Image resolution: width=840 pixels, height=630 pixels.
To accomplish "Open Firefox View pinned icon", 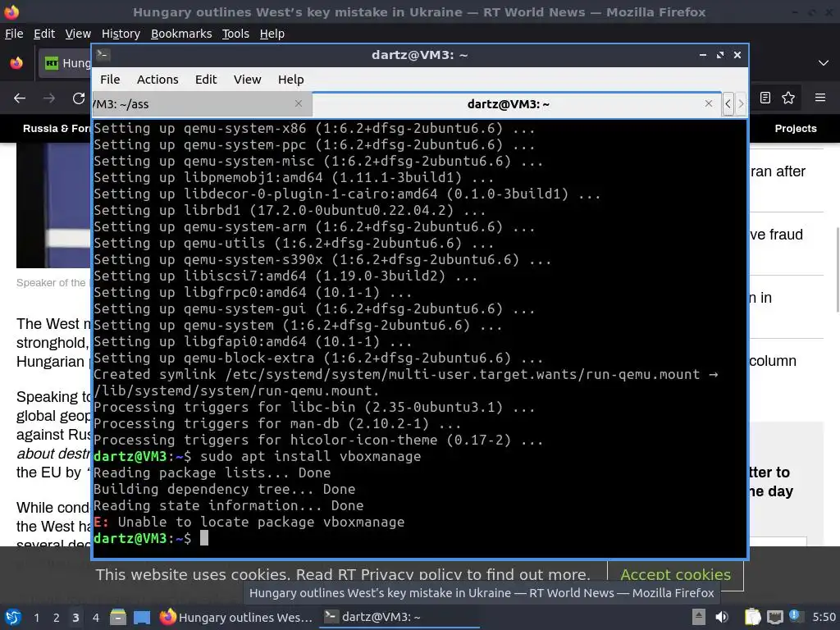I will pos(16,62).
